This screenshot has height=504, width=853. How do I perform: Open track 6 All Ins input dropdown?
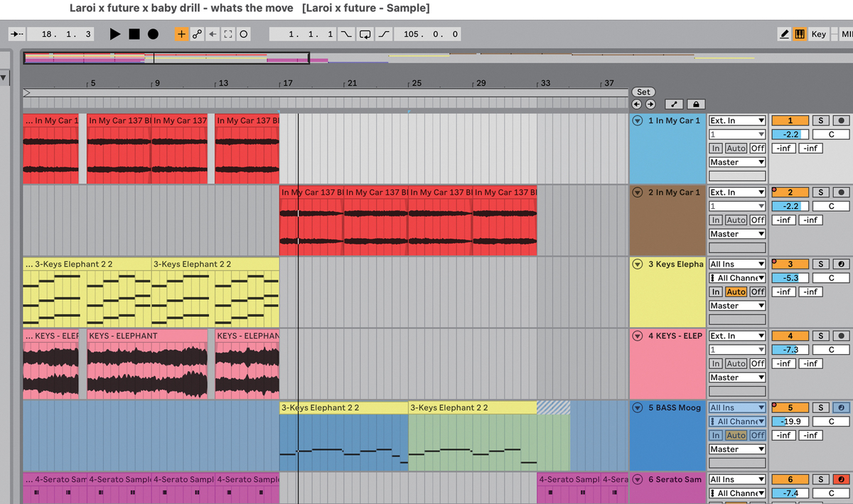[x=737, y=480]
